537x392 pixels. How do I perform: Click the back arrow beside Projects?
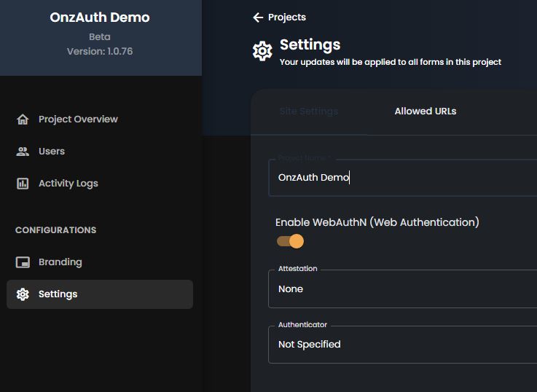[x=258, y=17]
